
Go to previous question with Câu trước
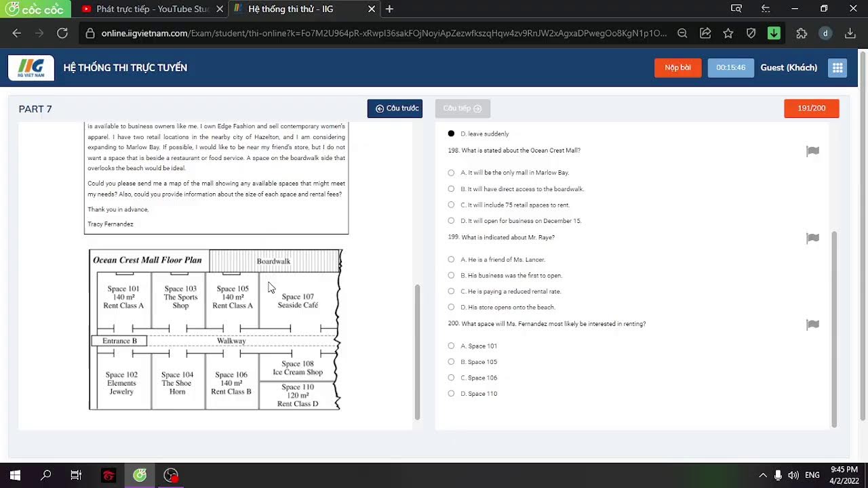[x=395, y=108]
